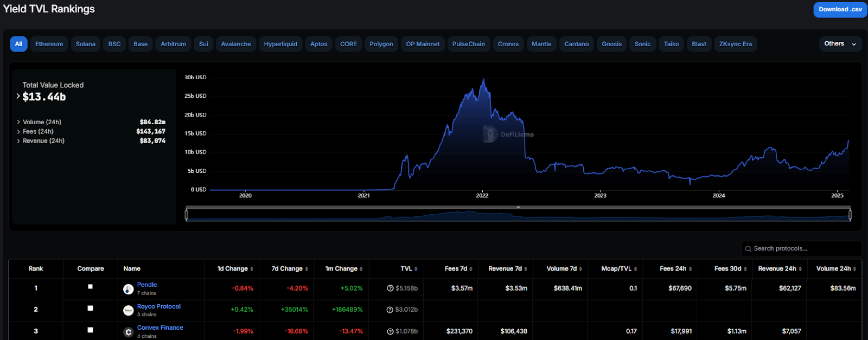Click the search magnifier icon
The width and height of the screenshot is (868, 340).
pos(748,249)
